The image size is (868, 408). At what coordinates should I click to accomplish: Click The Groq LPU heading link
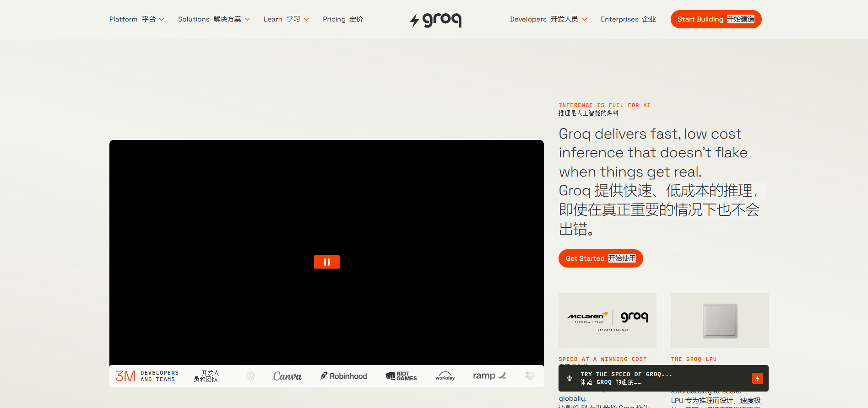[694, 360]
